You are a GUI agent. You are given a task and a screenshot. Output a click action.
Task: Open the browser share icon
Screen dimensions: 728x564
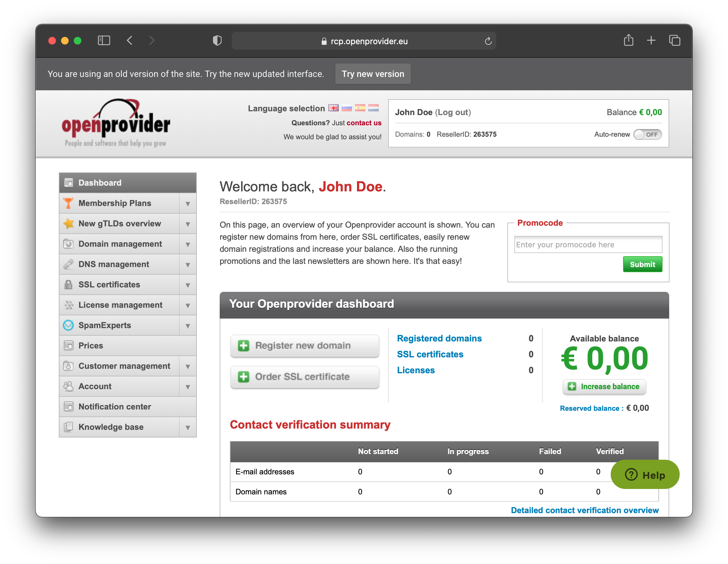[x=628, y=40]
